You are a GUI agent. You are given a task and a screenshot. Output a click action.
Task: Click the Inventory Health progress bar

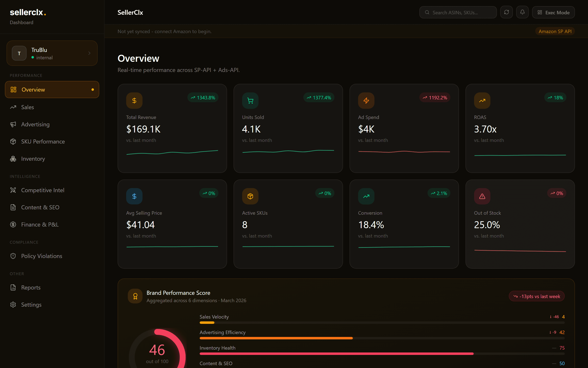pos(382,354)
